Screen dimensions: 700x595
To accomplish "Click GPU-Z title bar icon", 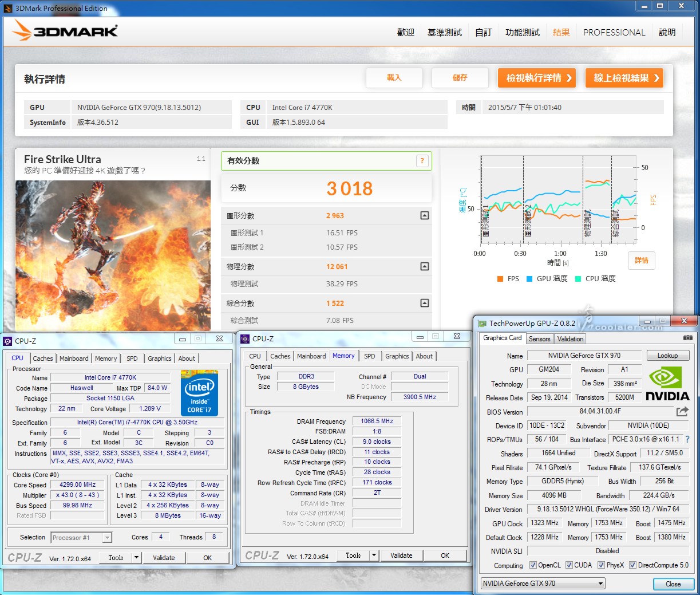I will (483, 324).
